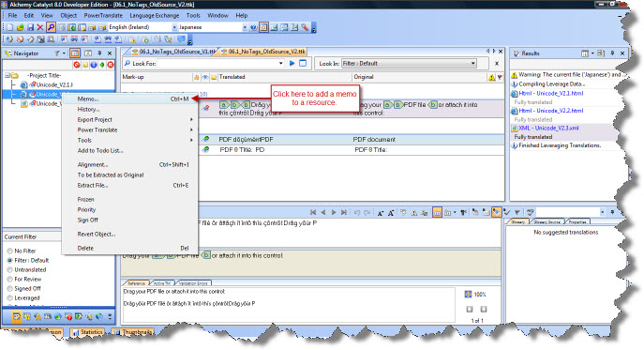Click the pin icon in Navigator header
Viewport: 644px width, 350px height.
[x=99, y=53]
